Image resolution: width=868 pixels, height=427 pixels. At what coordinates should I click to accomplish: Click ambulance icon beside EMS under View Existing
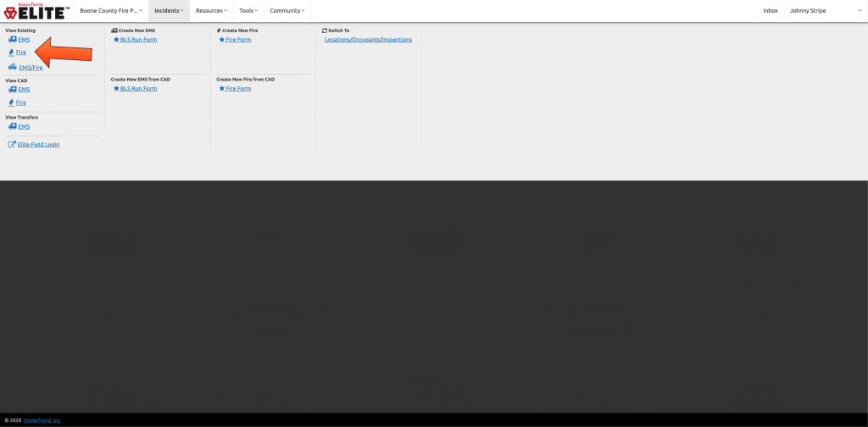(x=13, y=40)
